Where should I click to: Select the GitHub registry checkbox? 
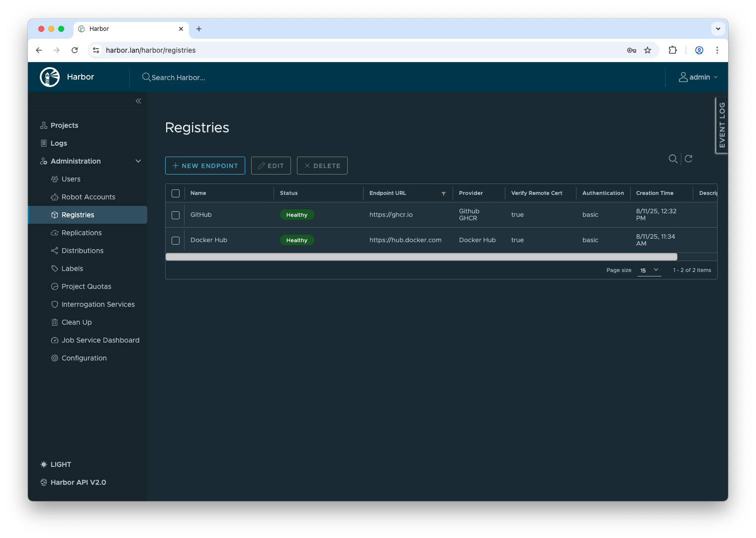[176, 215]
